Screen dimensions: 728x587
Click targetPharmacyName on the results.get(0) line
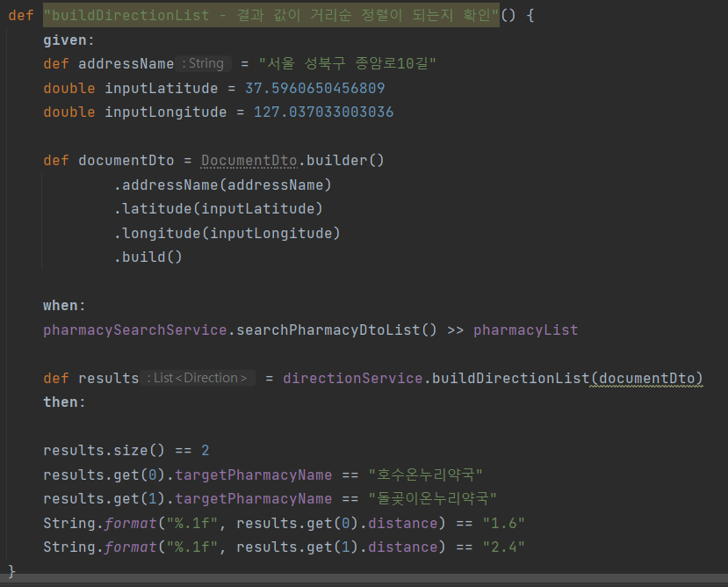(x=254, y=475)
